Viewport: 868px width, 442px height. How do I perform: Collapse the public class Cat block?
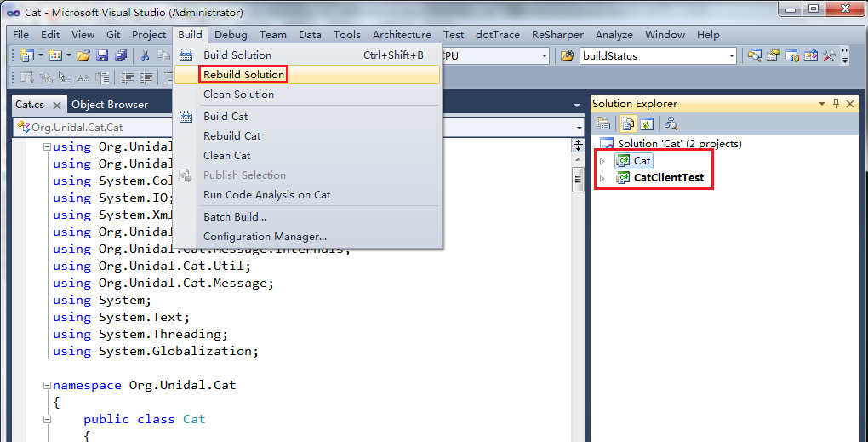click(x=47, y=419)
